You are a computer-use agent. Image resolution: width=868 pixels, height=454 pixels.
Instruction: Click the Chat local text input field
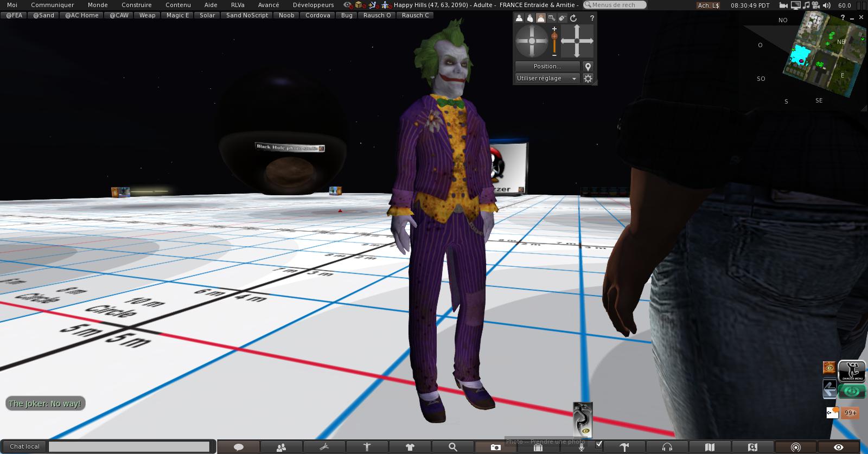pos(129,446)
